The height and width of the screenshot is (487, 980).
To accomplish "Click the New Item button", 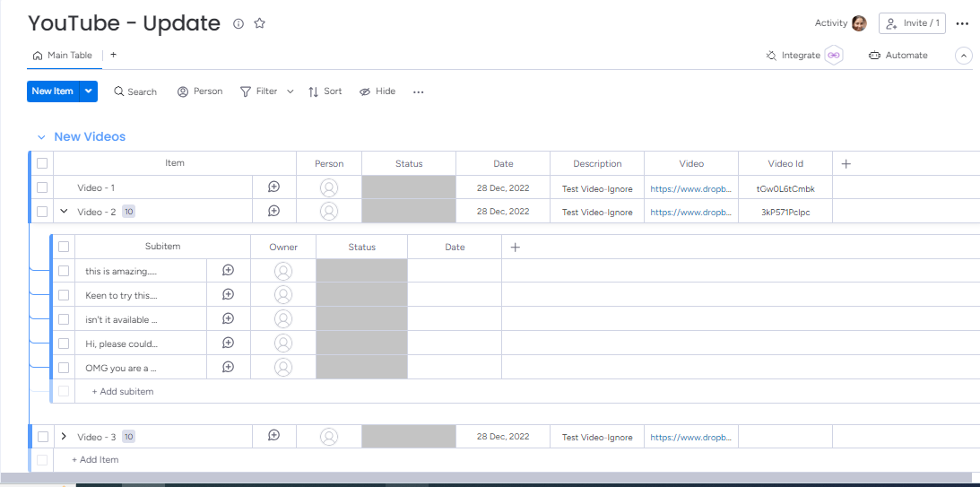I will 53,91.
